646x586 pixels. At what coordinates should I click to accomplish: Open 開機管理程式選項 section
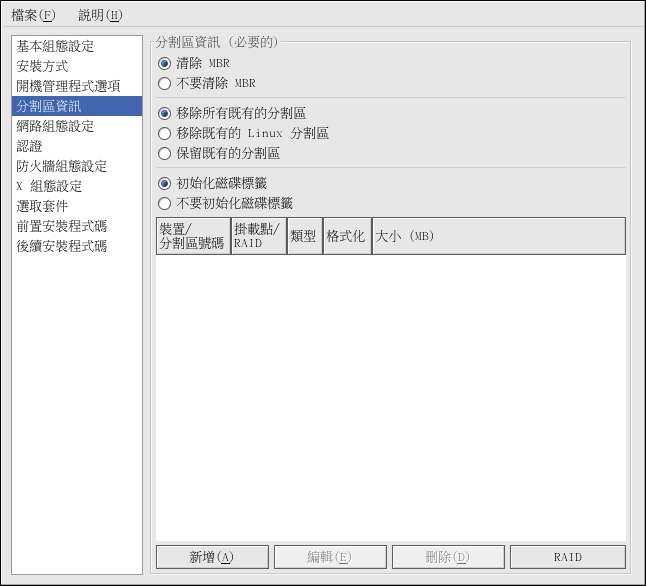pos(68,87)
